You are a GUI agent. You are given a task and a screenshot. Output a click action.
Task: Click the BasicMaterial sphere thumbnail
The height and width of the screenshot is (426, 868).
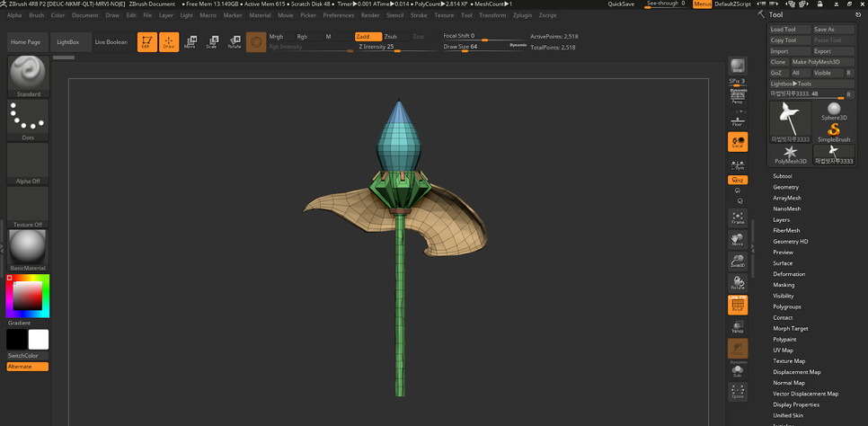pos(28,247)
